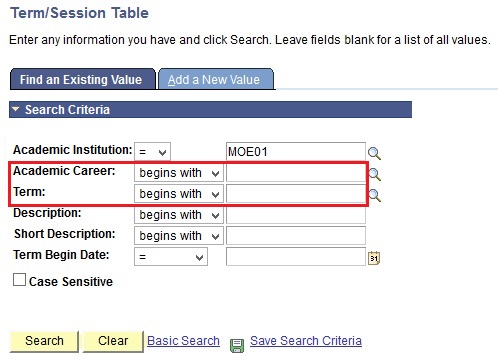This screenshot has width=498, height=364.
Task: Open Term Begin Date operator dropdown
Action: 171,257
